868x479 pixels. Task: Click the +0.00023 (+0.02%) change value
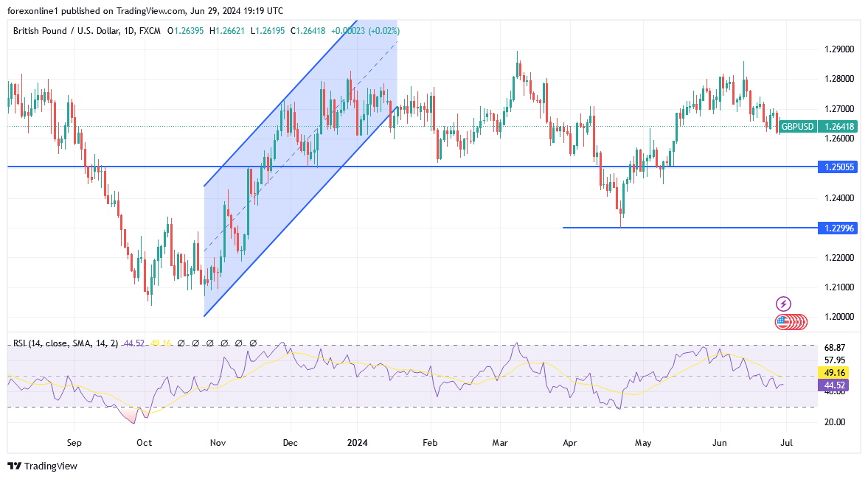[x=365, y=31]
